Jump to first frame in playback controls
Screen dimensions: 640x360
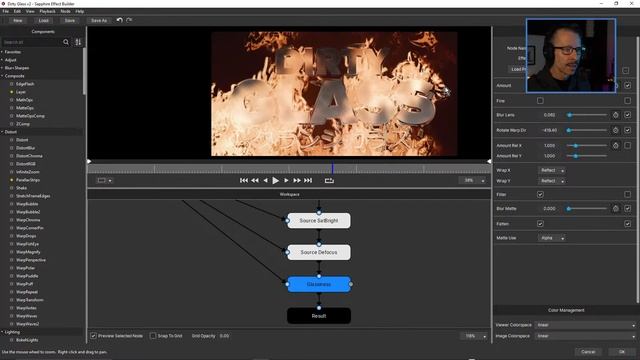244,180
